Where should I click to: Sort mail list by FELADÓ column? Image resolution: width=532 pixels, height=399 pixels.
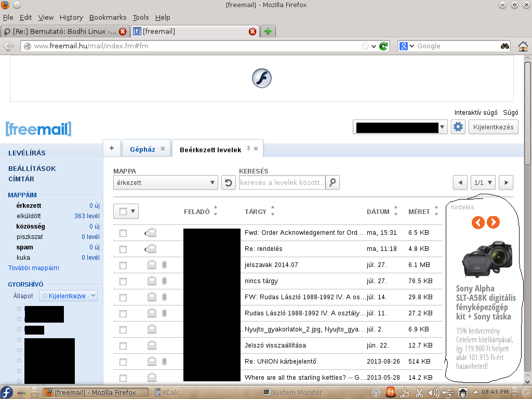pos(201,211)
